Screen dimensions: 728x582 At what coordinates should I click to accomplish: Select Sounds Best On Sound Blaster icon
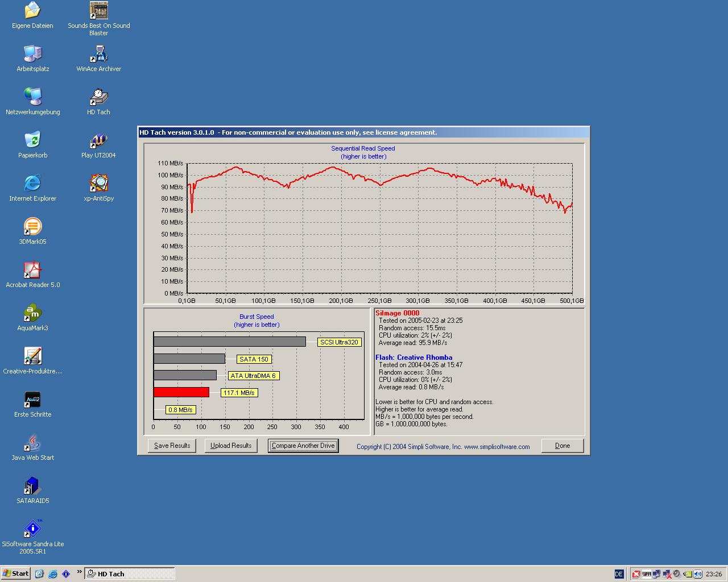click(98, 18)
